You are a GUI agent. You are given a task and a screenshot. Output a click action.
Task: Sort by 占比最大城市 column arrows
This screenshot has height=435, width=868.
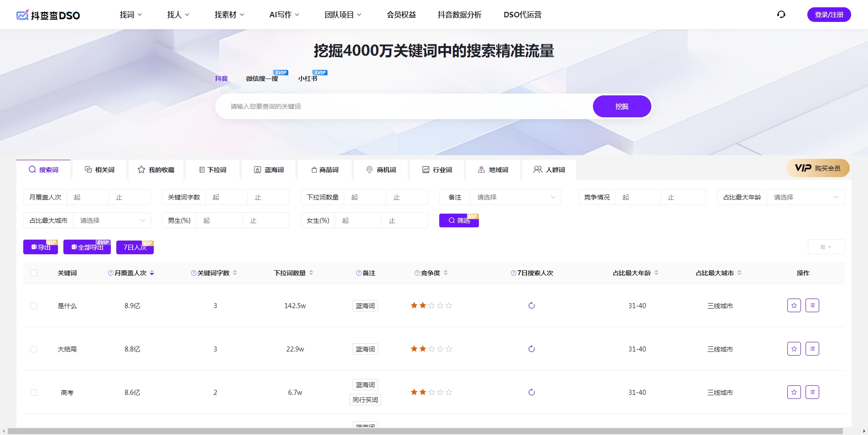point(739,273)
